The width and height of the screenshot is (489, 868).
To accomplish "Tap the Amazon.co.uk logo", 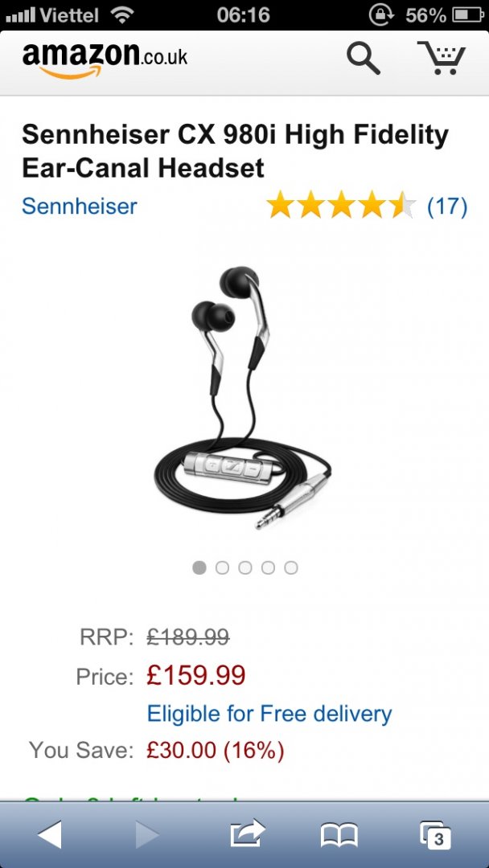I will tap(105, 59).
